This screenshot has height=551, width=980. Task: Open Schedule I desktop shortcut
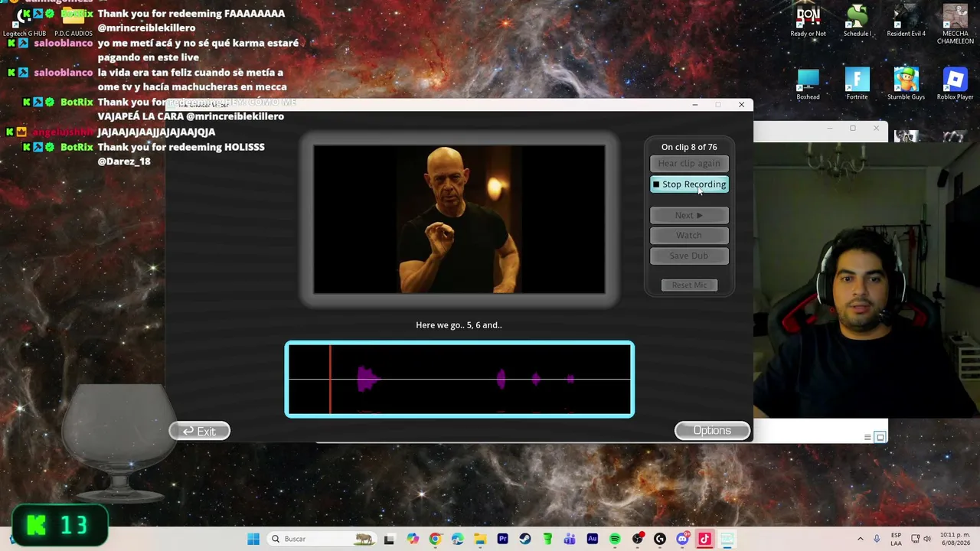pyautogui.click(x=857, y=21)
